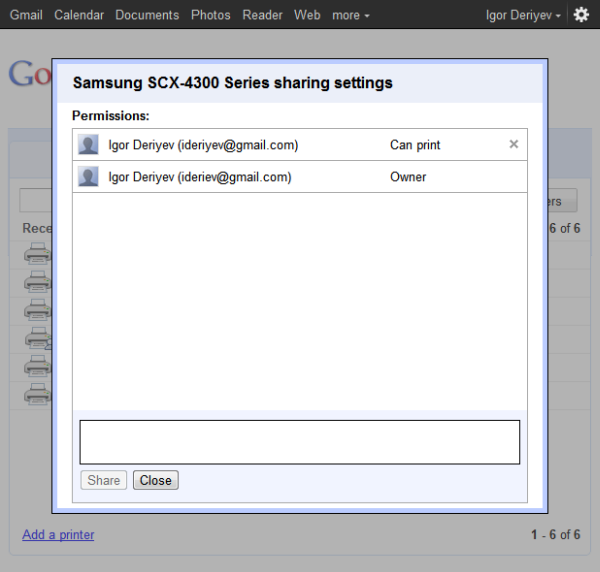The height and width of the screenshot is (572, 600).
Task: Click avatar icon for ideriyev@gmail.com
Action: click(88, 144)
